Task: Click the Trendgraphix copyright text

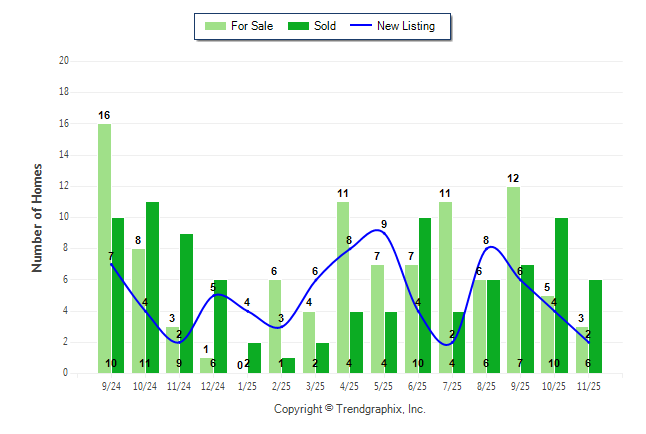Action: (x=349, y=409)
